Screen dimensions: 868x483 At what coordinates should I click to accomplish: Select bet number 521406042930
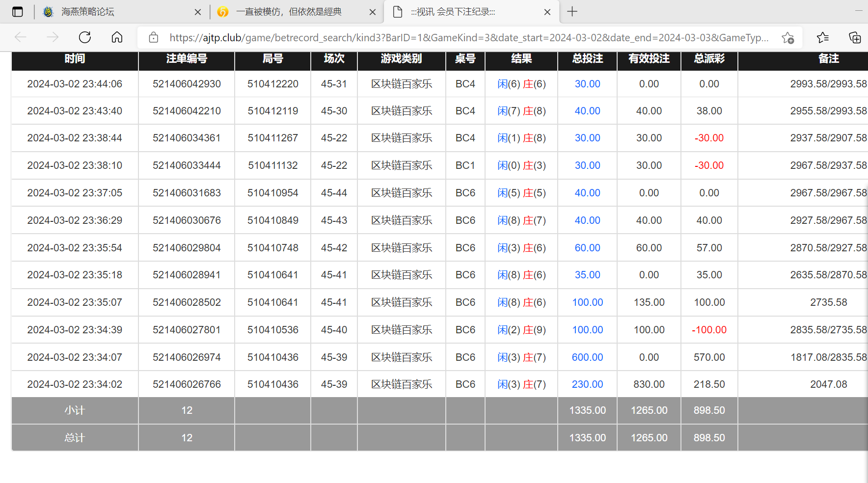pyautogui.click(x=187, y=84)
